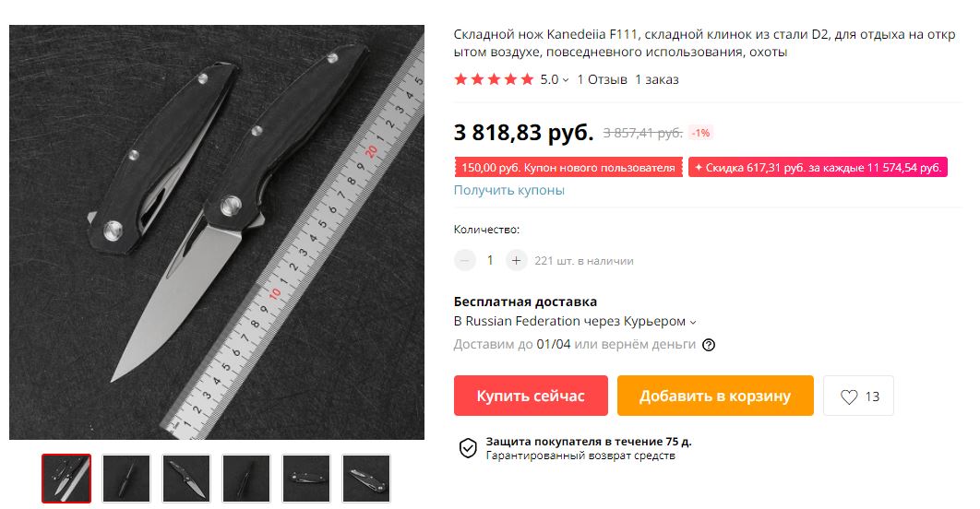Image resolution: width=980 pixels, height=509 pixels.
Task: Click the buyer protection shield icon
Action: (x=468, y=448)
